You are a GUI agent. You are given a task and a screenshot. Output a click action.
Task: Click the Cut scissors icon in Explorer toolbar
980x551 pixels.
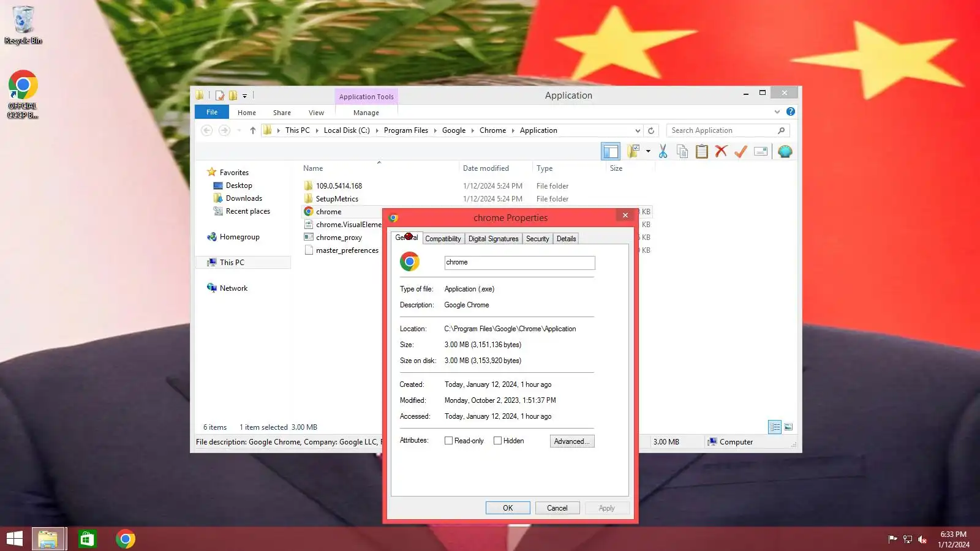[x=663, y=151]
